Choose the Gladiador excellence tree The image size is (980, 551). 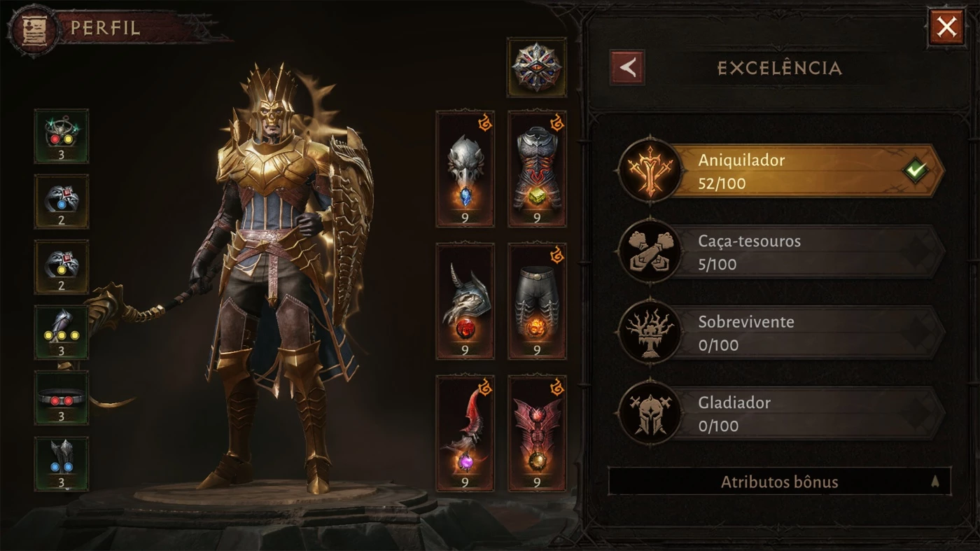tap(781, 413)
